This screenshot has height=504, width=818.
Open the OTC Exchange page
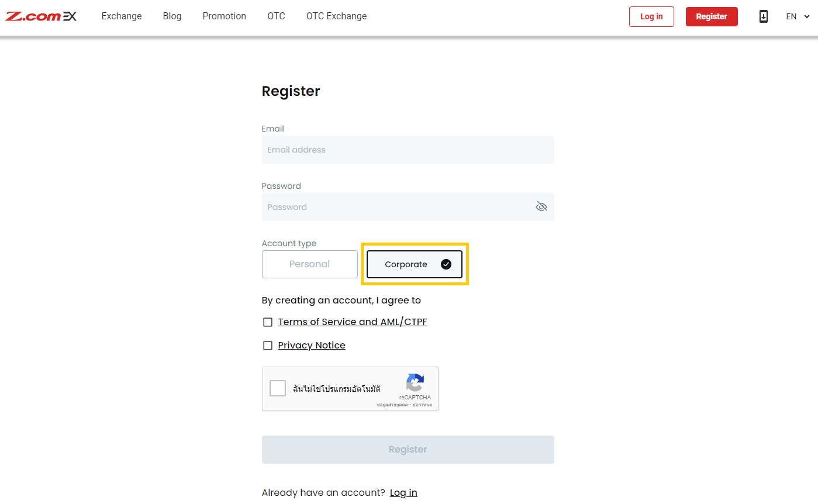(x=336, y=16)
